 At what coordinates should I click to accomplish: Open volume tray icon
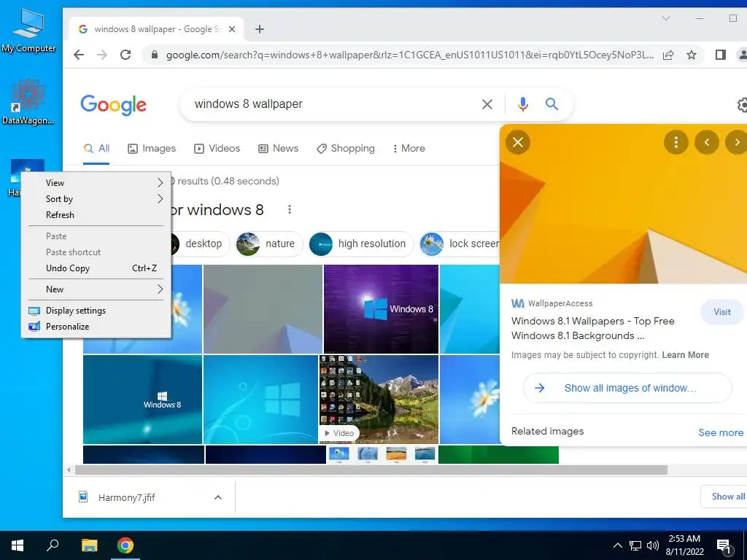click(653, 545)
